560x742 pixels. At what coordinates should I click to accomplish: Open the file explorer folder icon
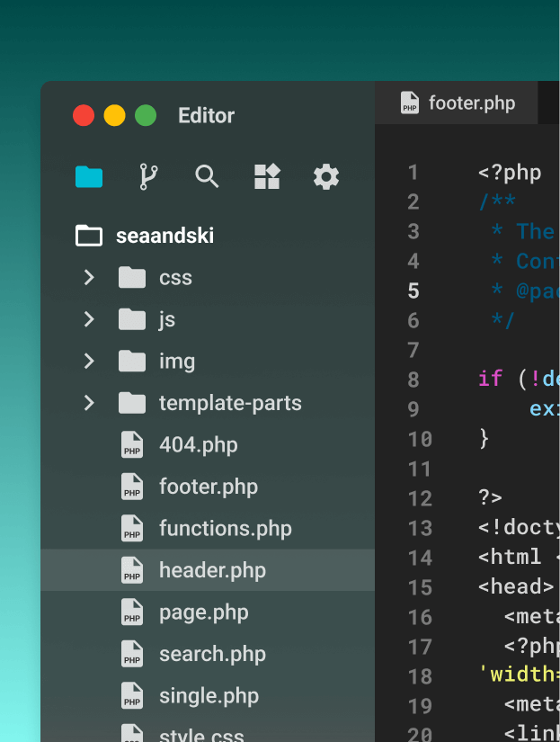pos(89,177)
